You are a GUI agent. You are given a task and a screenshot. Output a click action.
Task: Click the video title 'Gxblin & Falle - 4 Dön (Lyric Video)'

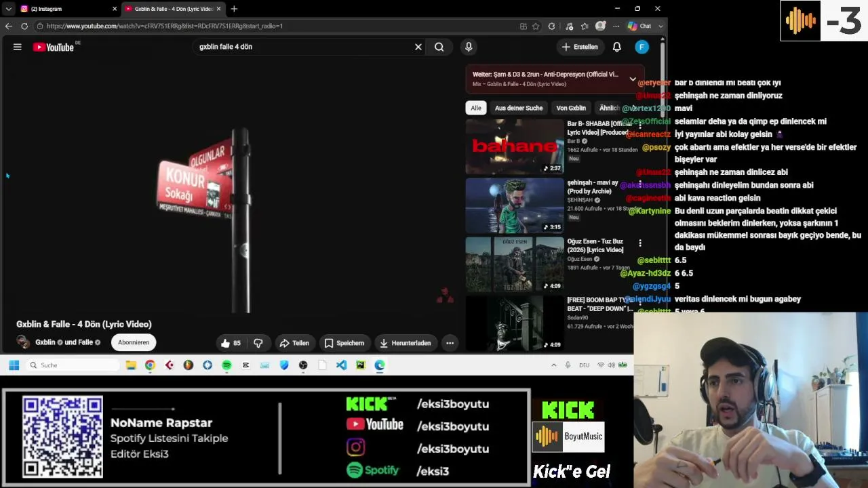[84, 324]
